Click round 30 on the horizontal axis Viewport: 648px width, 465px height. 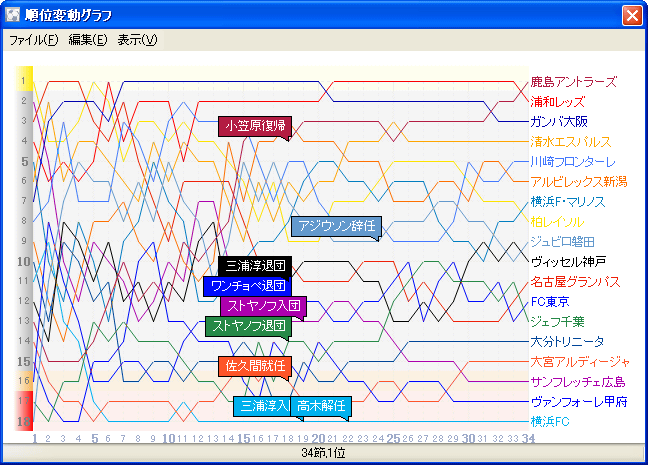tap(468, 438)
